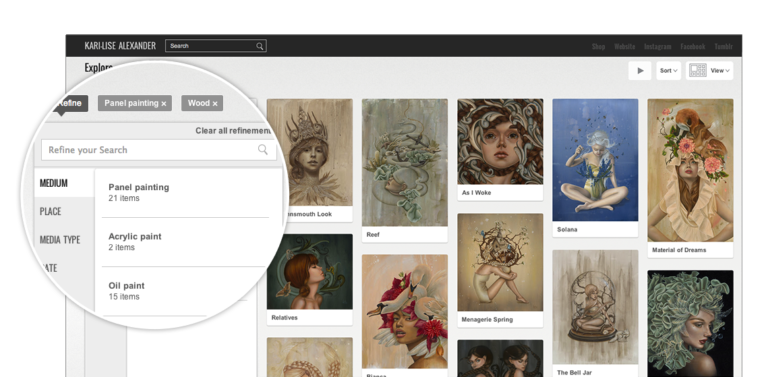Focus the header Search input box
The height and width of the screenshot is (377, 768).
point(216,46)
